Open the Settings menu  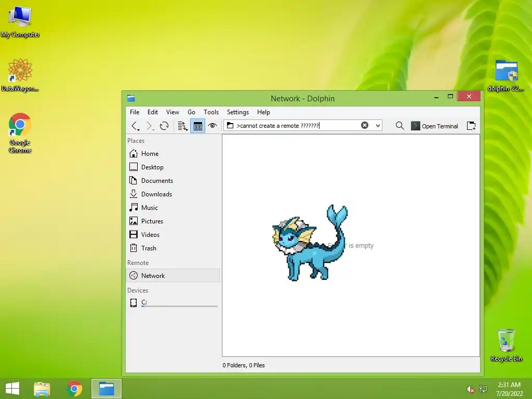238,112
